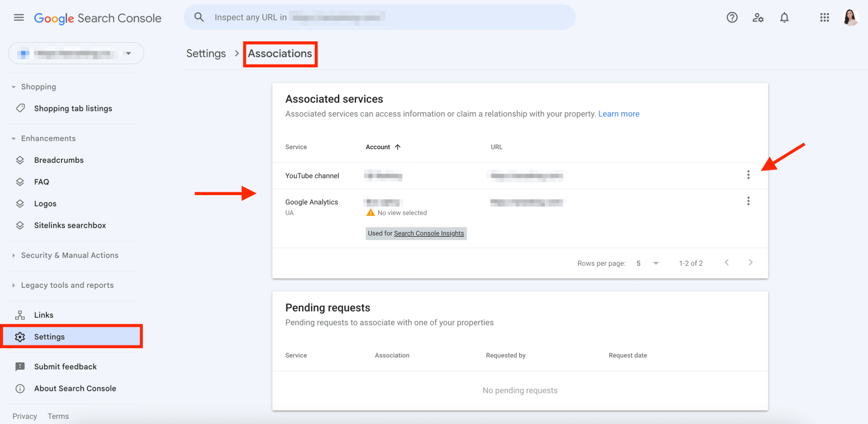Open the Breadcrumbs enhancement report

tap(58, 160)
